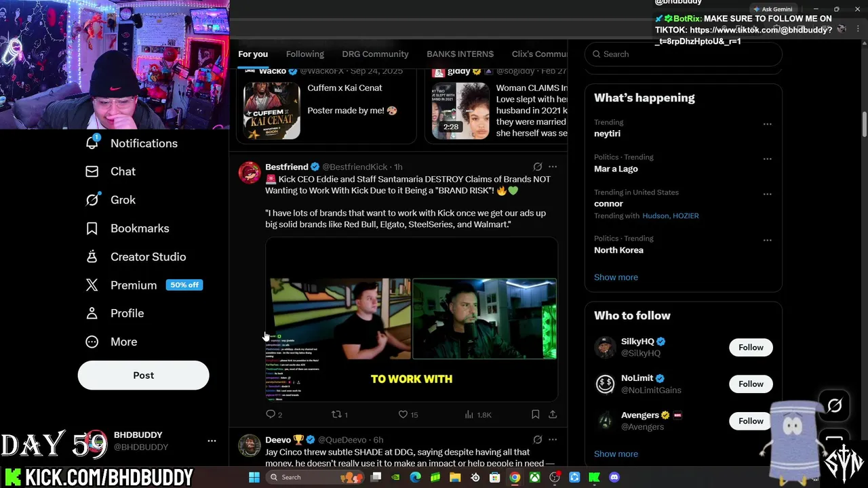Click the 50% off Premium badge
Viewport: 868px width, 488px height.
click(184, 285)
